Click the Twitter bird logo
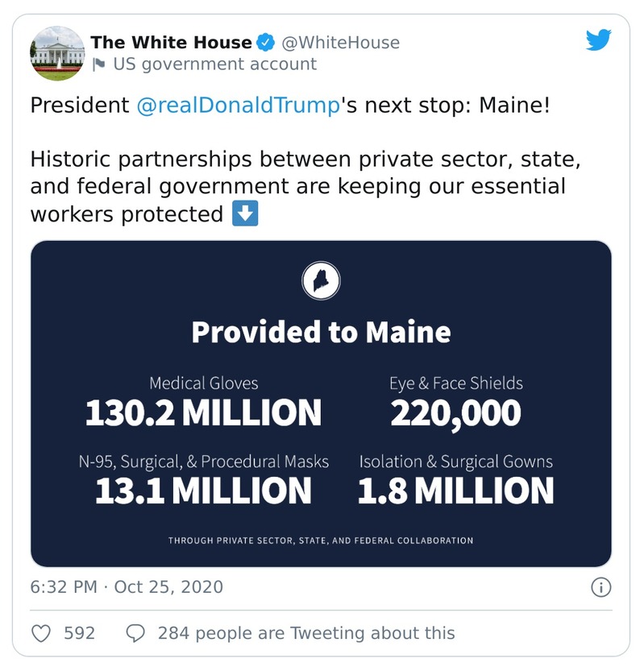The height and width of the screenshot is (671, 644). [x=598, y=40]
